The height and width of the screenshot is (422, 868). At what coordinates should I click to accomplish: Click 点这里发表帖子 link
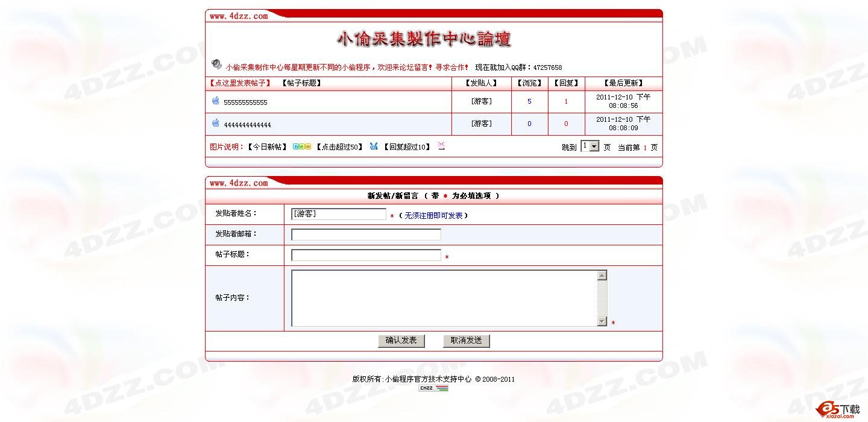pyautogui.click(x=240, y=83)
